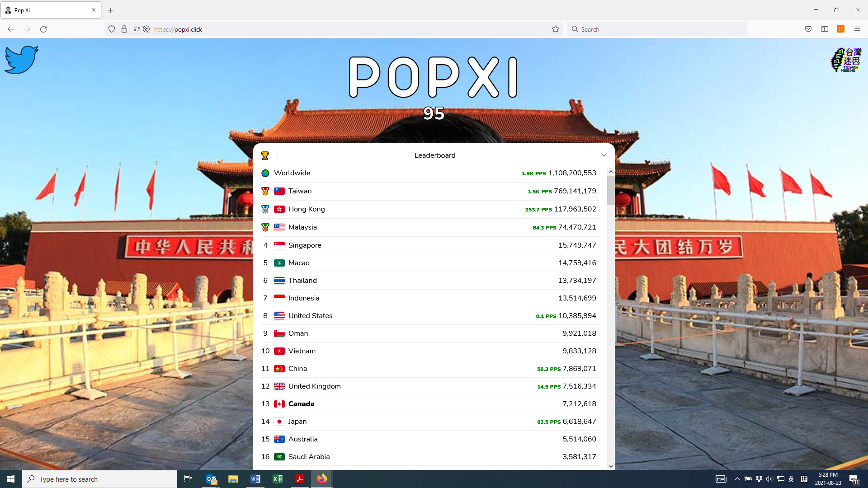Click the Canada leaderboard entry
868x488 pixels.
(x=429, y=404)
